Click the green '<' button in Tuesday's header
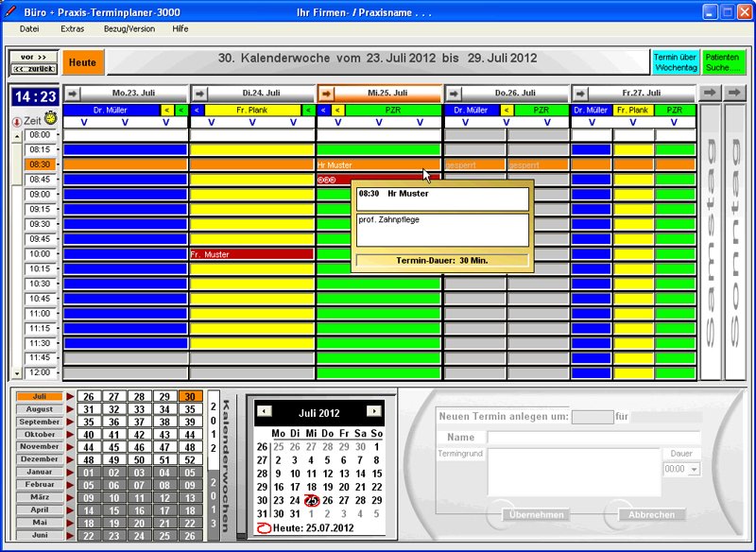Image resolution: width=756 pixels, height=552 pixels. coord(308,111)
